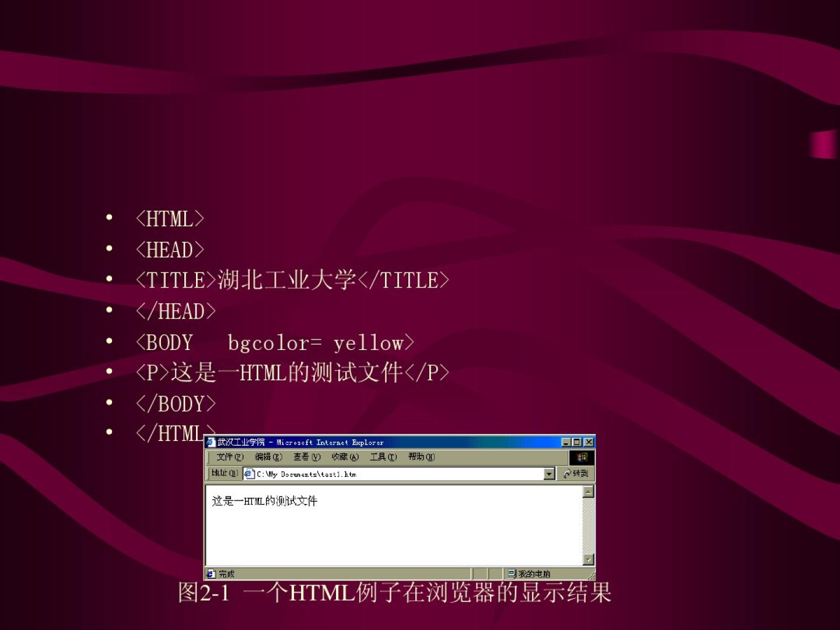Open the 帮助(H) menu
Viewport: 840px width, 630px height.
[x=421, y=457]
